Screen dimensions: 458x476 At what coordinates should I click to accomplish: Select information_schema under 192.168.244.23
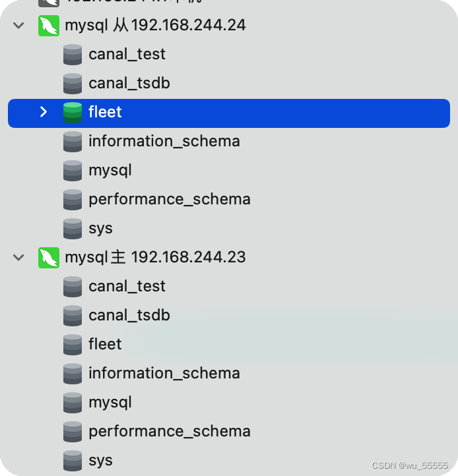[164, 373]
